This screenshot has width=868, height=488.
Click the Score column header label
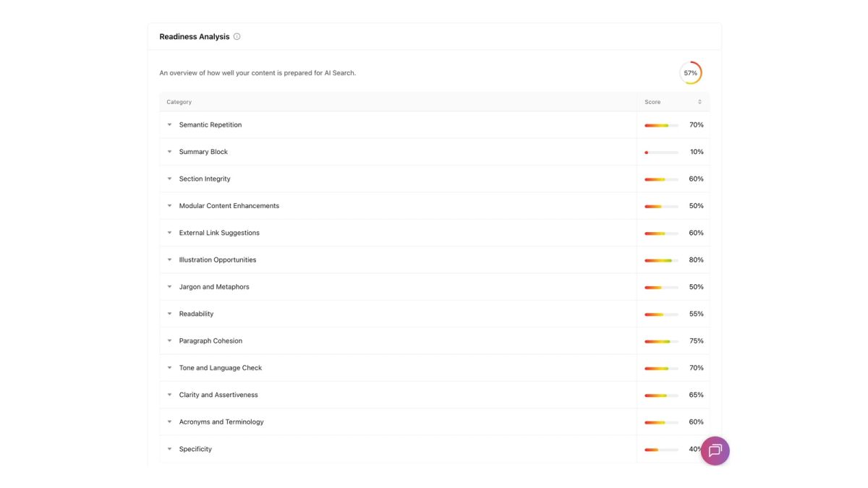click(x=652, y=102)
